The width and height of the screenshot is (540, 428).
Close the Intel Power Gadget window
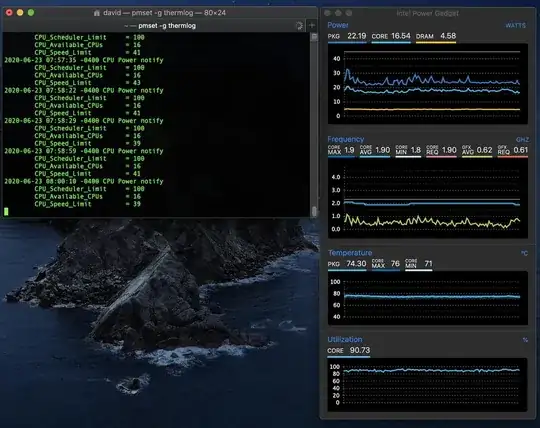328,13
